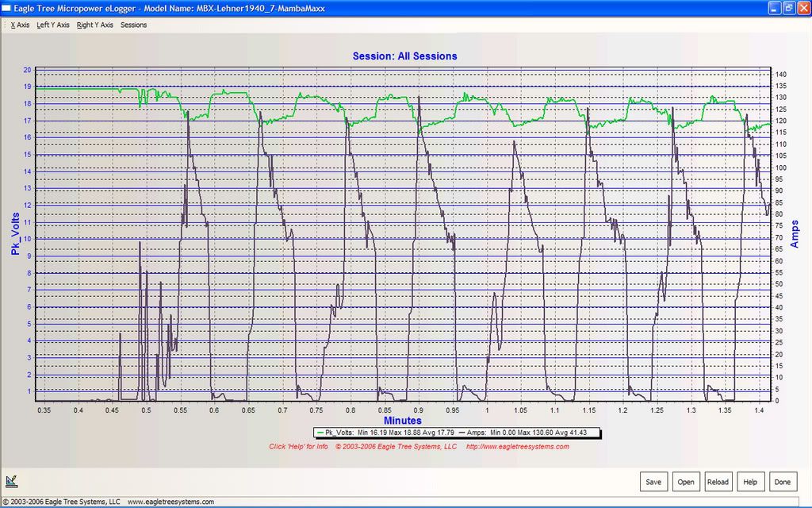Click the application icon in title bar
This screenshot has height=508, width=812.
[7, 8]
